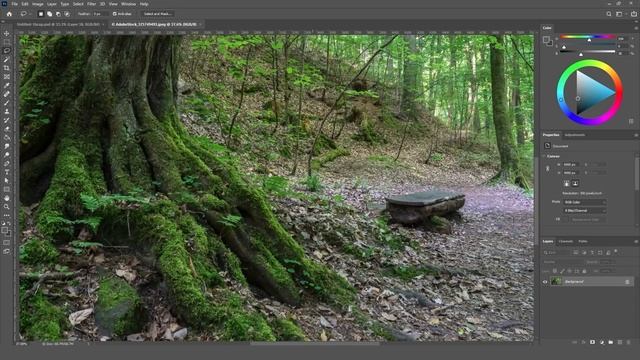Select the Rectangular Marquee tool
The height and width of the screenshot is (360, 640).
tap(7, 42)
